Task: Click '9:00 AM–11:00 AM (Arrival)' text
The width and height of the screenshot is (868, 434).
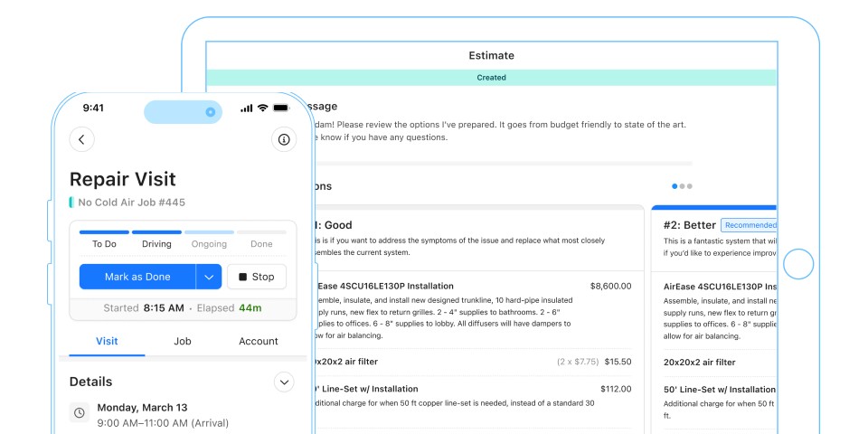Action: point(163,423)
